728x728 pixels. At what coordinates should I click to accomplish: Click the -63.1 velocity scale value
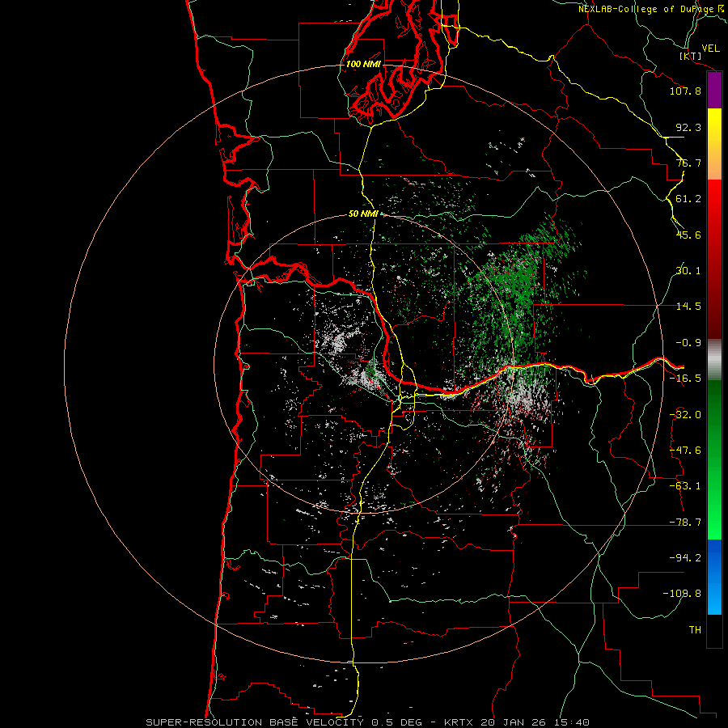(x=685, y=486)
